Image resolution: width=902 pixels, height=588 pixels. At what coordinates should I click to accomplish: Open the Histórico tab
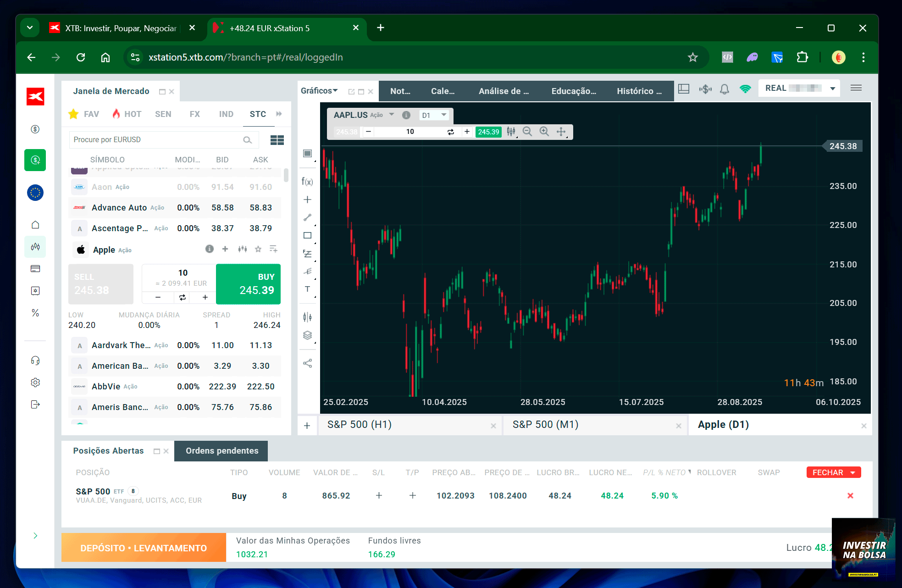639,91
